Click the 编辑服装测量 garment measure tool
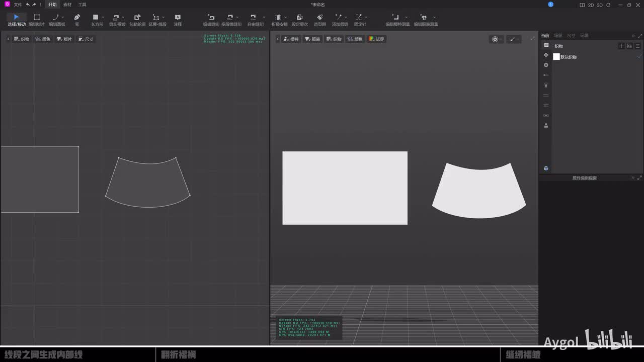Screen dimensions: 644x362 [425, 20]
